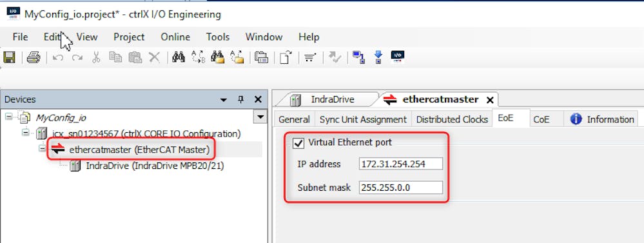Click the download arrow toolbar icon

(378, 57)
